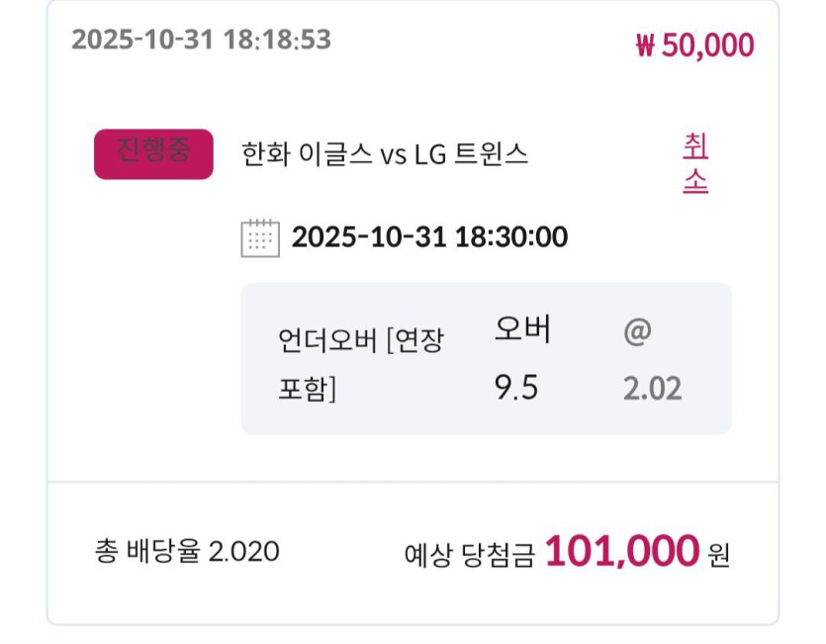Click the 예상 당첨금 label

469,554
